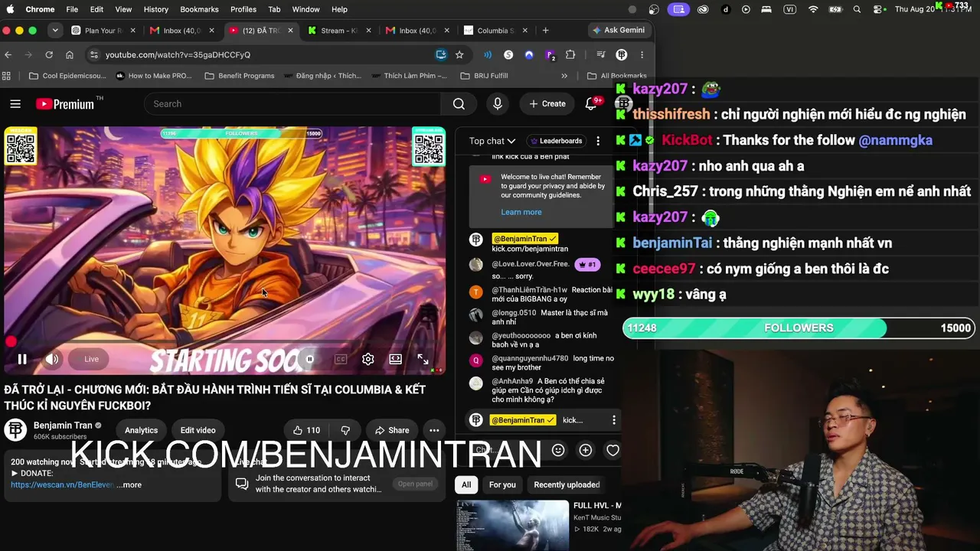This screenshot has width=980, height=551.
Task: Open the Profiles menu in menu bar
Action: coord(243,9)
